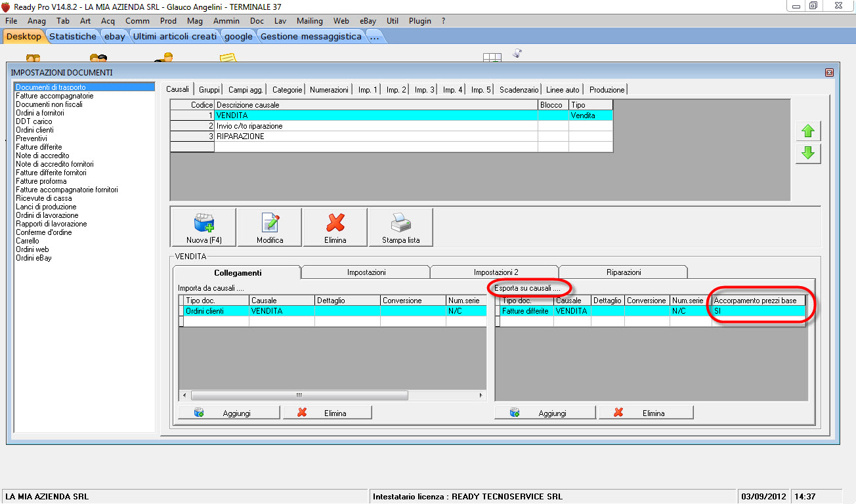856x504 pixels.
Task: Select Ordini eBay in document list
Action: [x=34, y=258]
